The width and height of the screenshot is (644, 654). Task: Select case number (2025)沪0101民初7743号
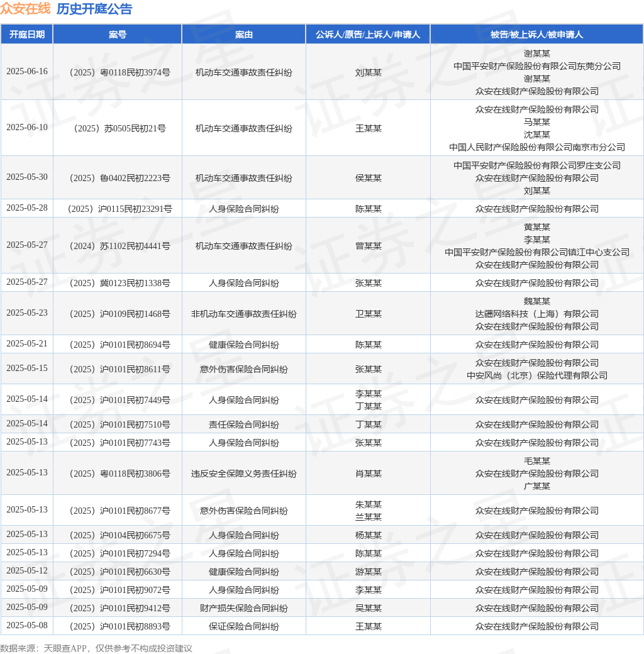(x=119, y=443)
